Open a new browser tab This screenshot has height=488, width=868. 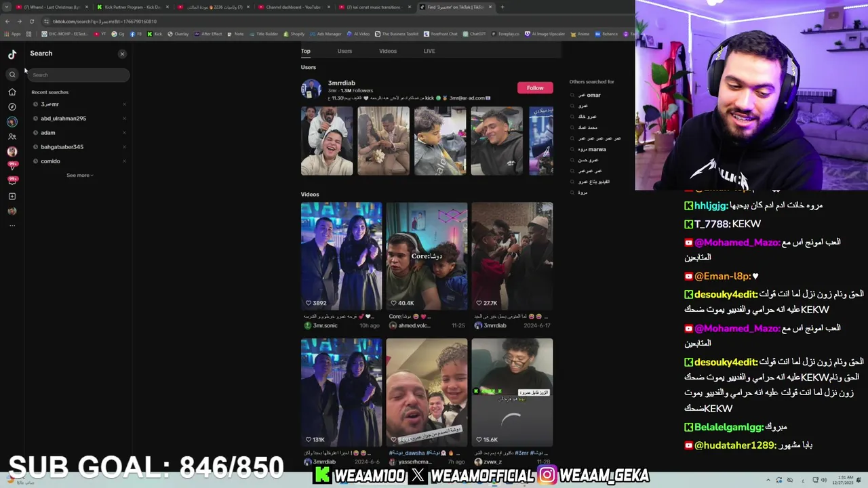pyautogui.click(x=502, y=7)
